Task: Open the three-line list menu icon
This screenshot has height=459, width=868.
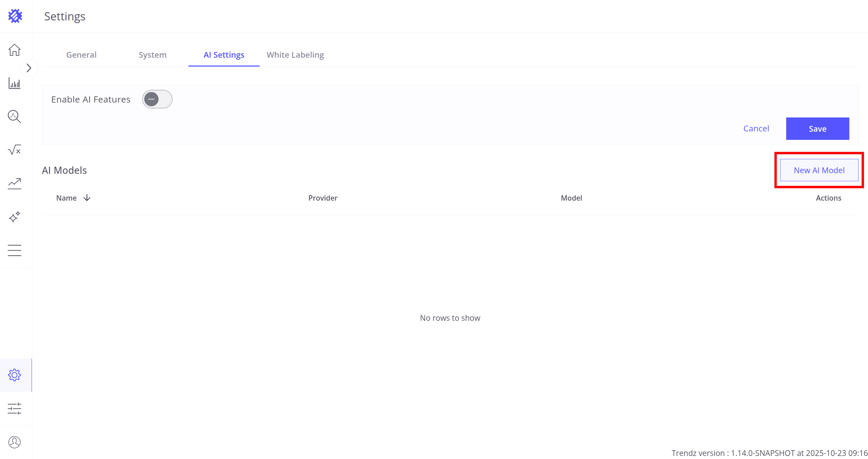Action: pos(14,250)
